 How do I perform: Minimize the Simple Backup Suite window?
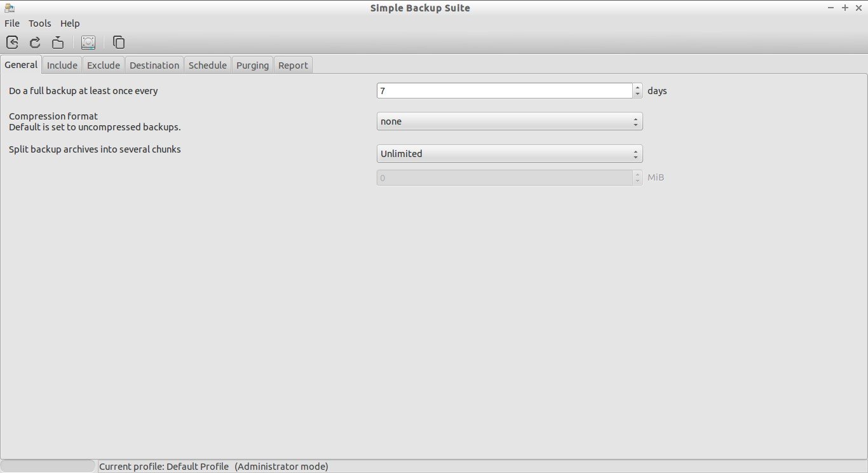831,8
